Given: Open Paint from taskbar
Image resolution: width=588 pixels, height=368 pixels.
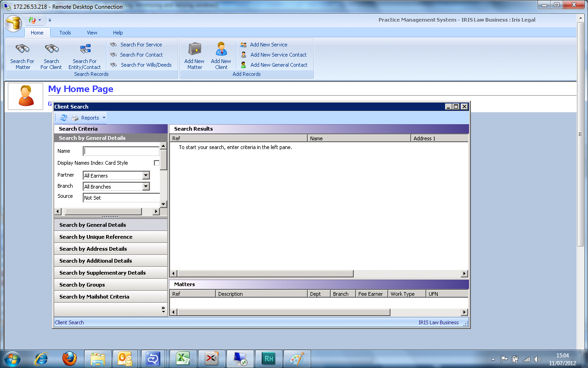Looking at the screenshot, I should pos(297,358).
